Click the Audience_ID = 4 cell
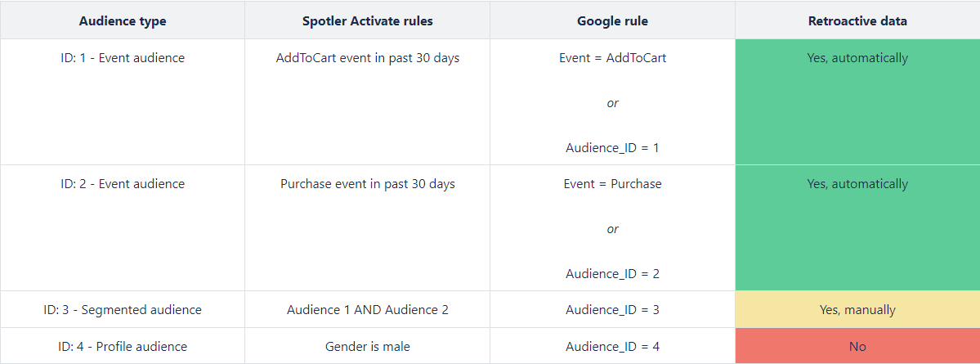 tap(612, 346)
